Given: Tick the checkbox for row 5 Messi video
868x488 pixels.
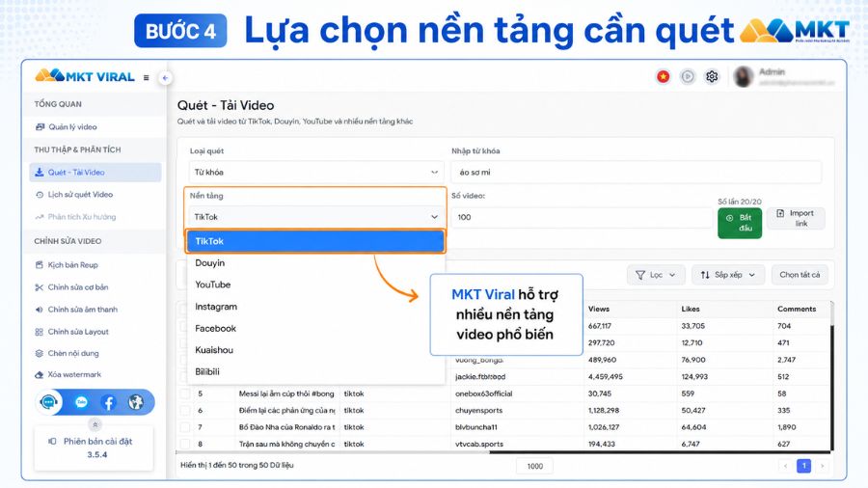Looking at the screenshot, I should tap(185, 393).
